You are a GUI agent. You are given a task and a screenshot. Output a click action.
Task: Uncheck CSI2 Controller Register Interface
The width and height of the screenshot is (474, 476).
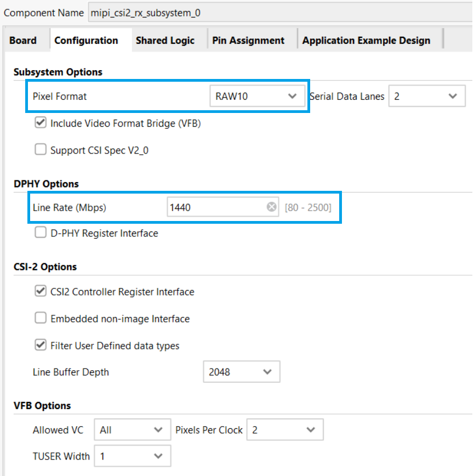(x=41, y=291)
